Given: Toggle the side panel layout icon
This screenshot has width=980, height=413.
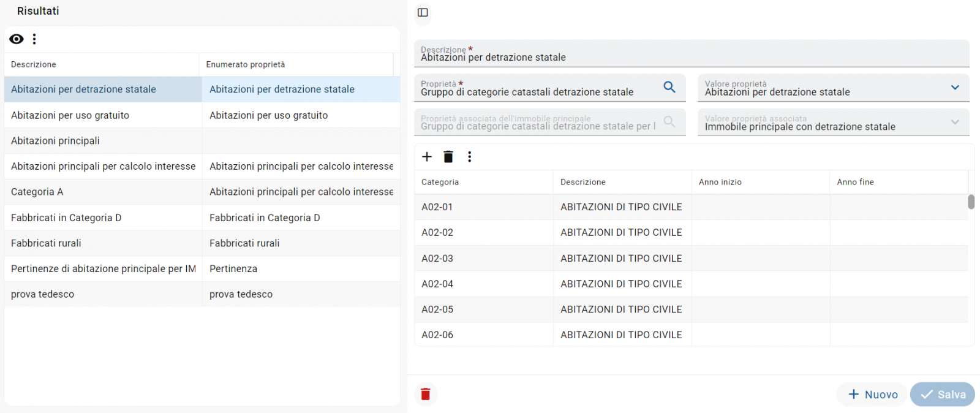Looking at the screenshot, I should [x=423, y=12].
